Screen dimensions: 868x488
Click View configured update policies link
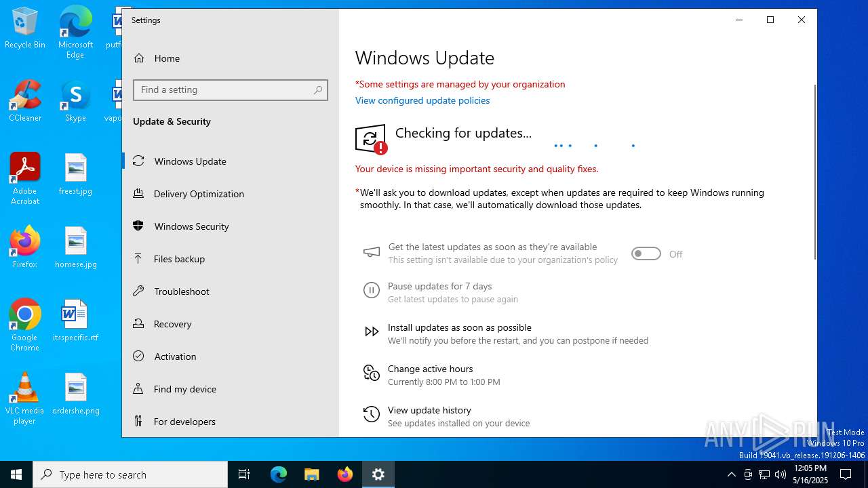pos(422,100)
